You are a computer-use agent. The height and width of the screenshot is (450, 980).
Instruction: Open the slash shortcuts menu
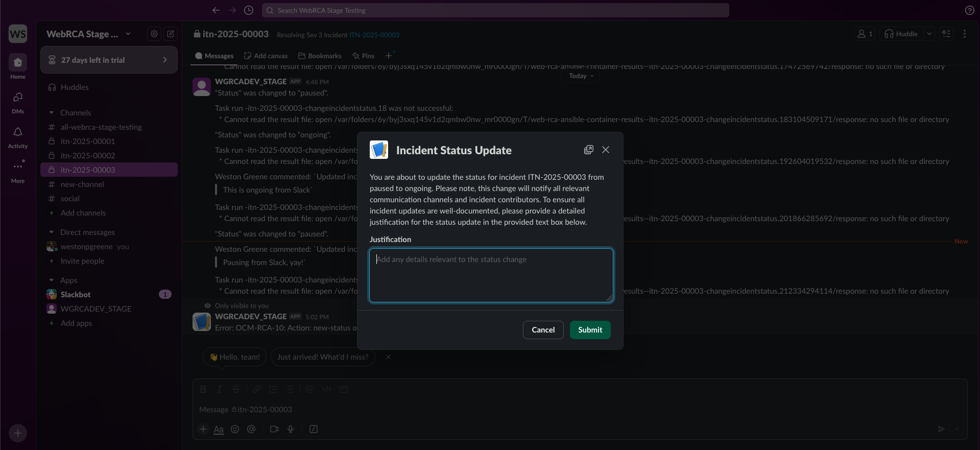[314, 429]
